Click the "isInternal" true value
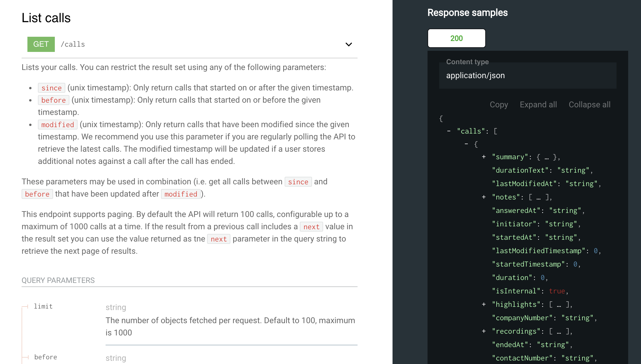The width and height of the screenshot is (641, 364). point(557,291)
